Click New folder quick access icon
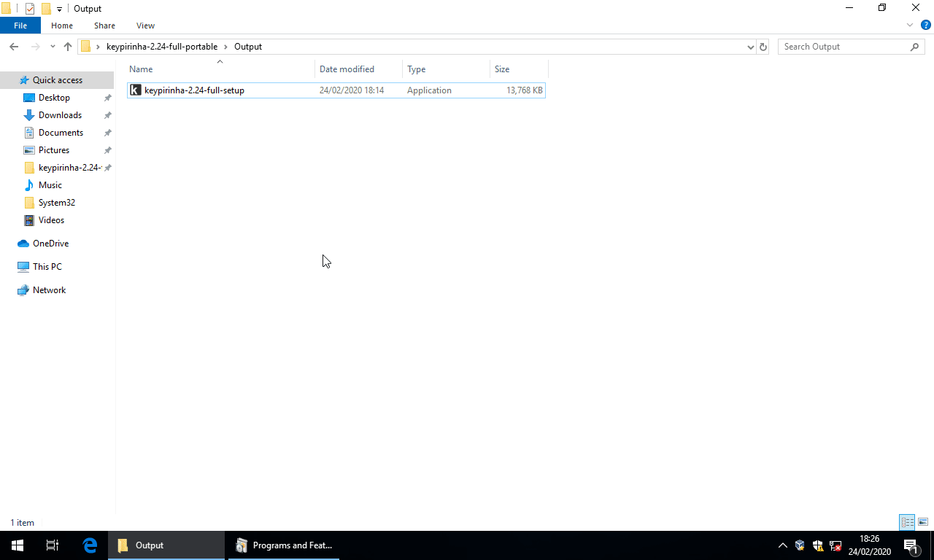 tap(46, 9)
